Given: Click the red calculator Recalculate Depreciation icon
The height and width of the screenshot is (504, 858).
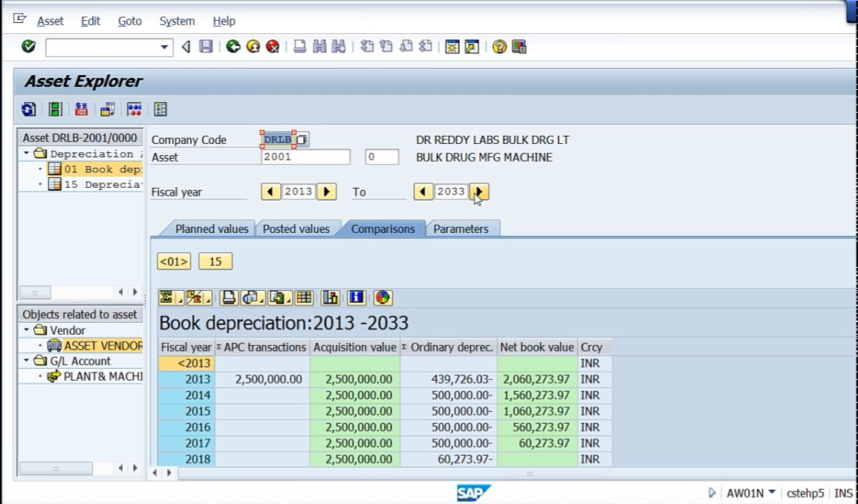Looking at the screenshot, I should [x=81, y=109].
